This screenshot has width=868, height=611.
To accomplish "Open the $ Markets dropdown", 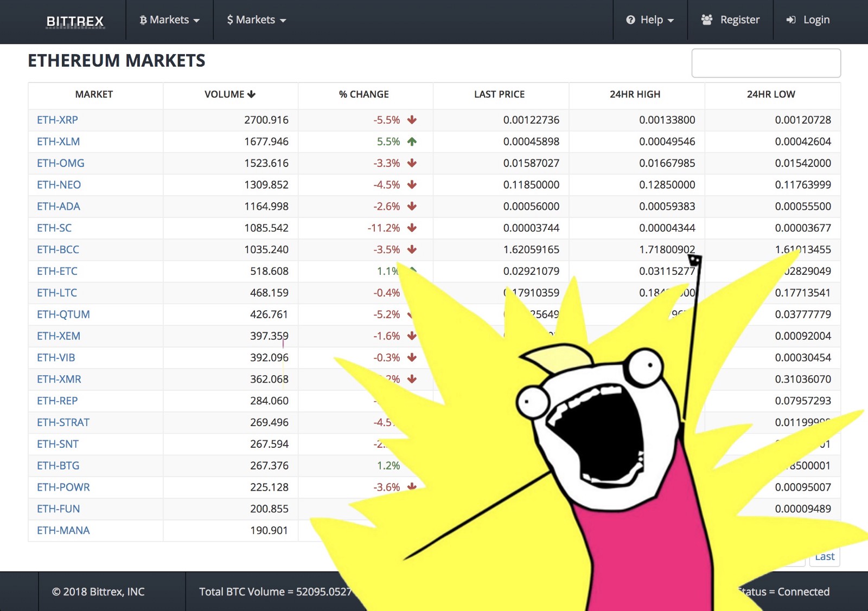I will click(x=257, y=20).
